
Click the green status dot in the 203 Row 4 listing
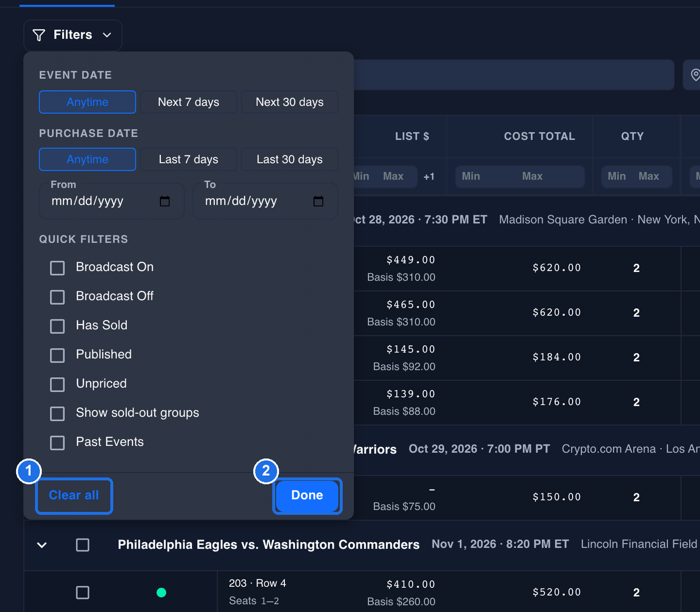click(x=162, y=592)
